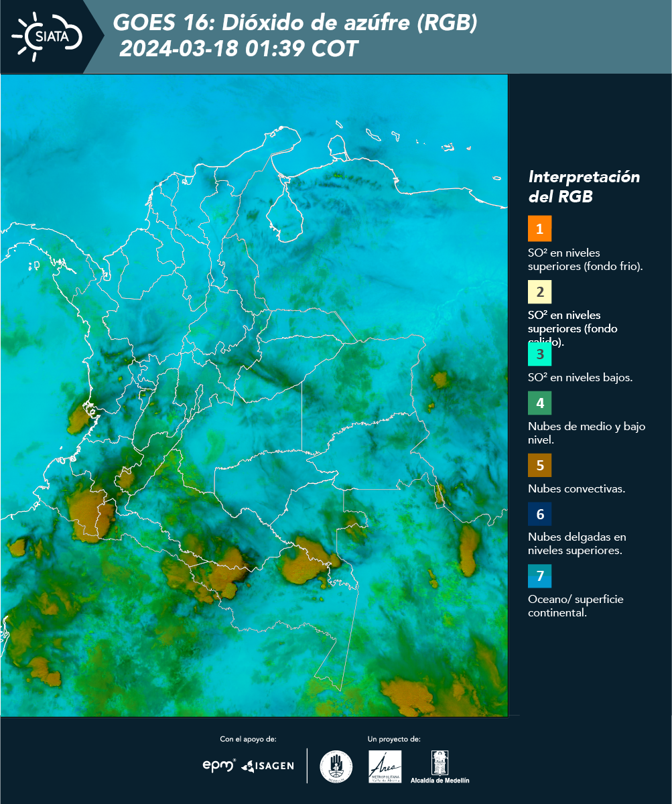Click the 'Con el apoyo de:' caption
This screenshot has width=672, height=804.
[248, 739]
